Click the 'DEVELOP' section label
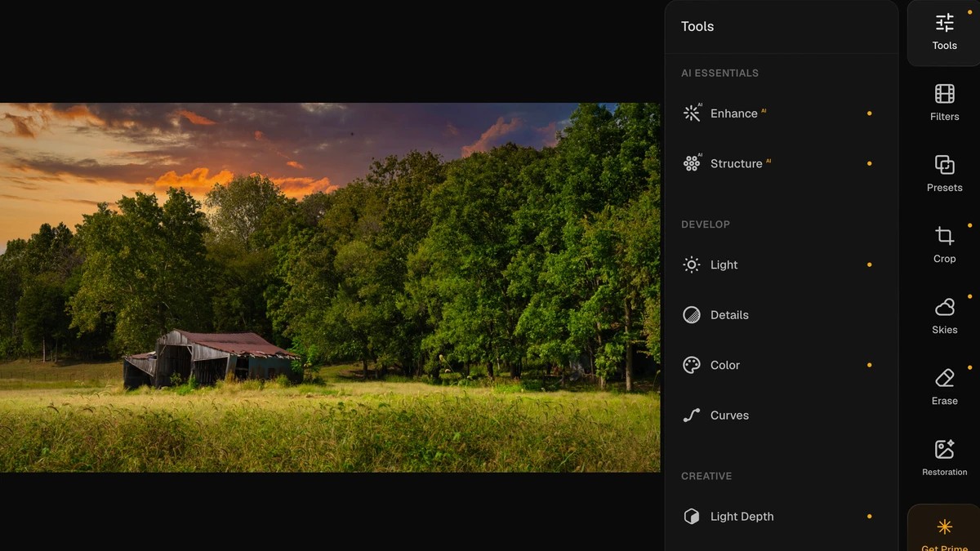The image size is (980, 551). tap(706, 224)
